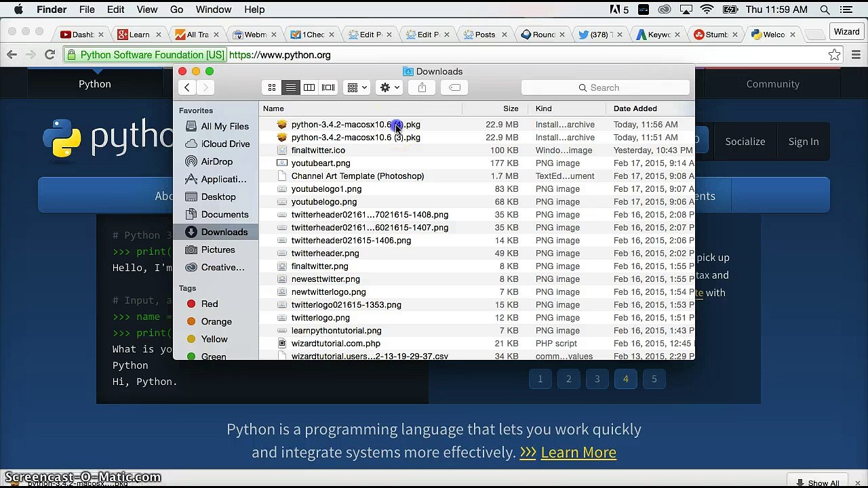Click Learn More link on python.org
868x488 pixels.
578,452
